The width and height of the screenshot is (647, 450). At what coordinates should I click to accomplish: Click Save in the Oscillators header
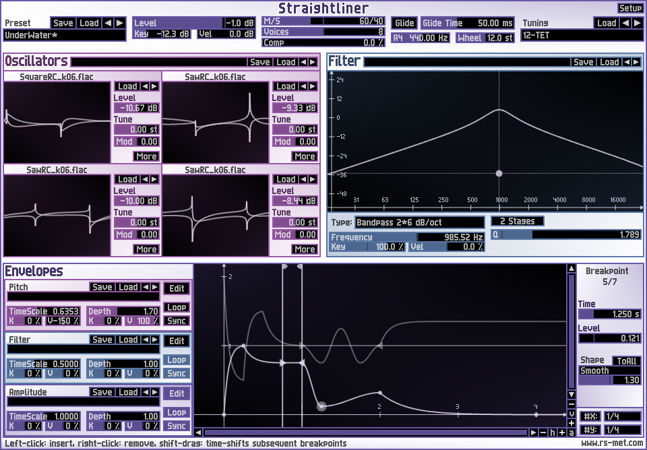tap(260, 62)
